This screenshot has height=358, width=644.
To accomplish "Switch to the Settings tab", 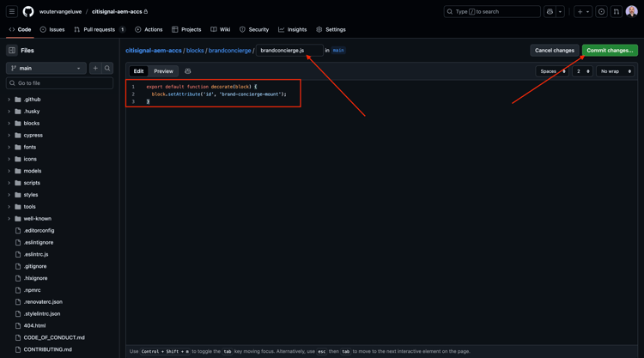I will point(331,29).
